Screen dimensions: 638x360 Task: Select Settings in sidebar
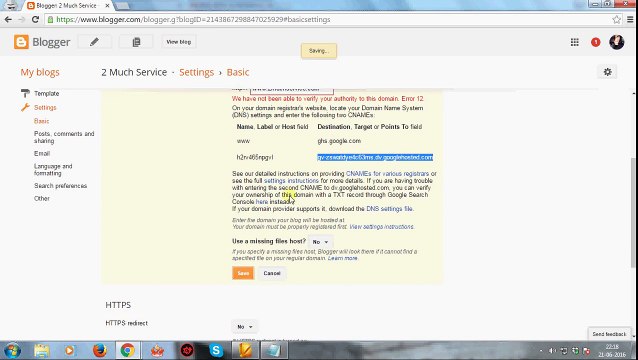(45, 107)
